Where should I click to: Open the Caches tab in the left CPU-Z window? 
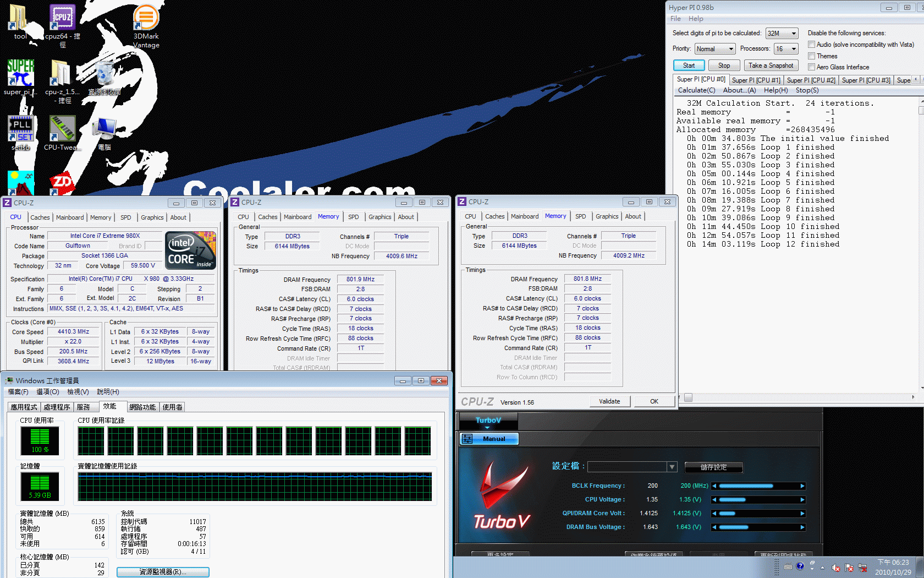pyautogui.click(x=40, y=217)
